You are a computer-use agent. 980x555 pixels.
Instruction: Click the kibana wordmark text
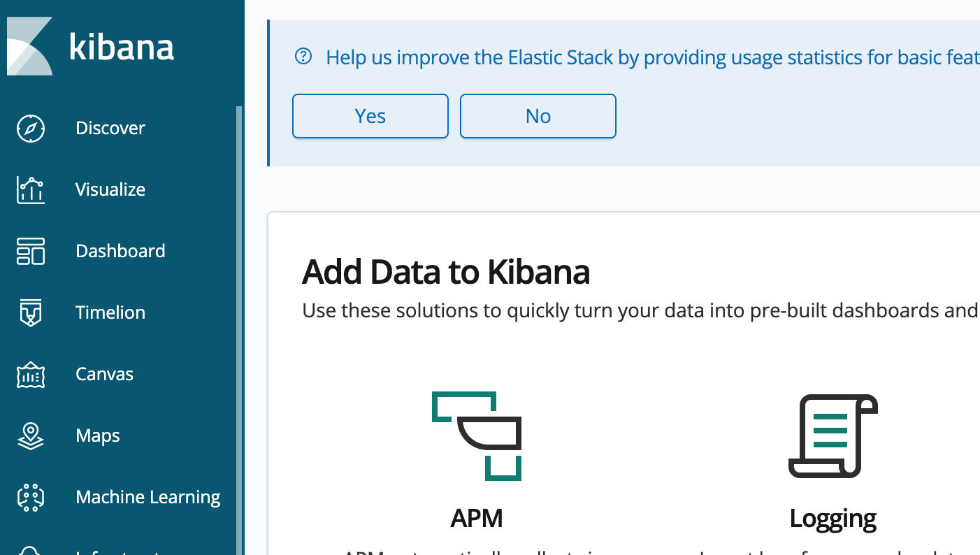pyautogui.click(x=122, y=47)
